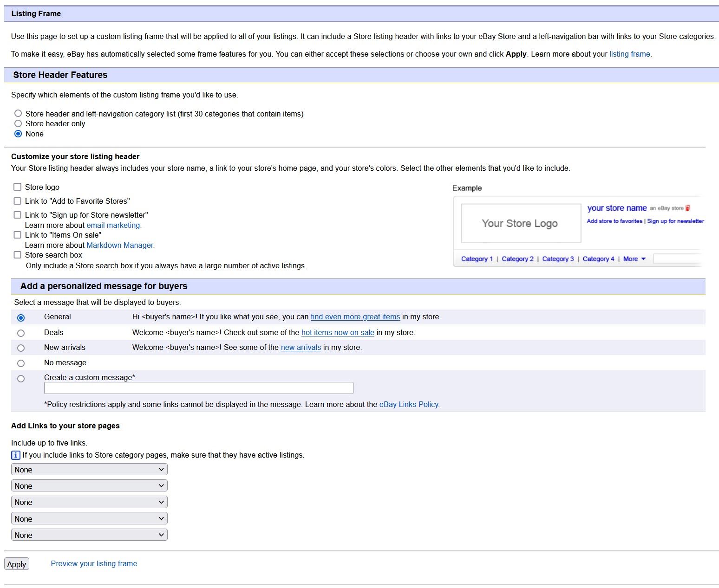The height and width of the screenshot is (588, 719).
Task: Click the blue info icon beside category note
Action: (16, 455)
